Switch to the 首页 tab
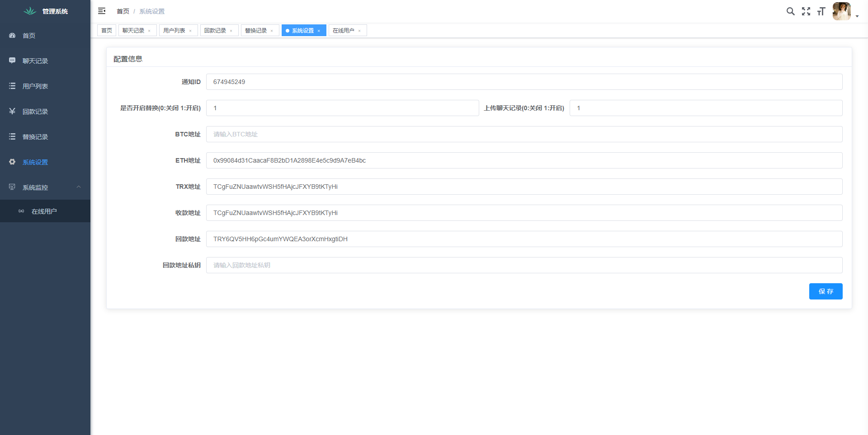The width and height of the screenshot is (868, 435). click(x=107, y=31)
